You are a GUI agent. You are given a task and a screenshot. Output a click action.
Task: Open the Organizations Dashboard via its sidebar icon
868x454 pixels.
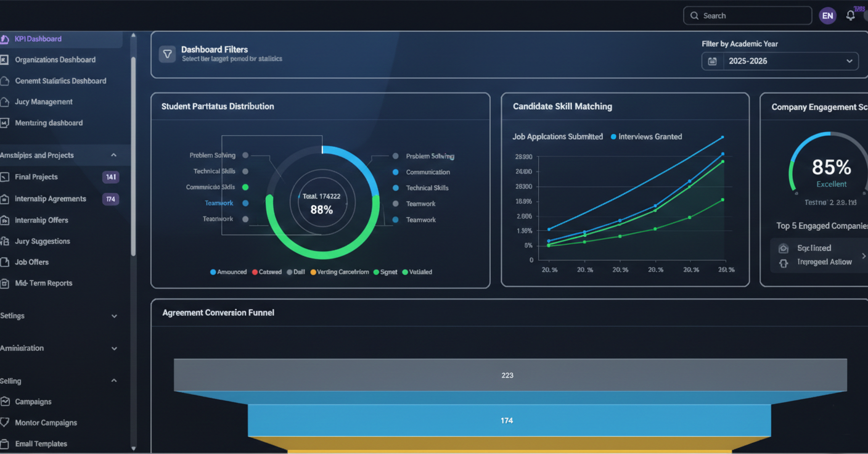(x=6, y=59)
